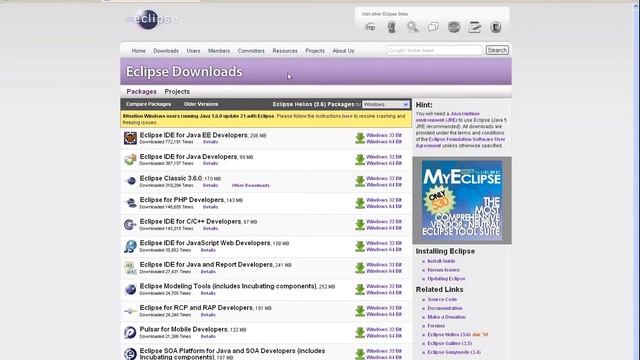Open the Eclipse IDE for Java Developers title

(188, 157)
